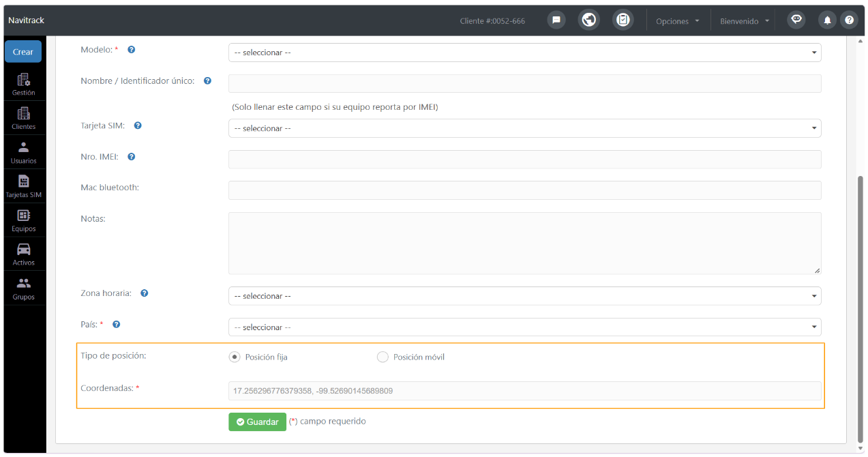Image resolution: width=868 pixels, height=457 pixels.
Task: Expand the Bienvenido user menu
Action: [745, 21]
